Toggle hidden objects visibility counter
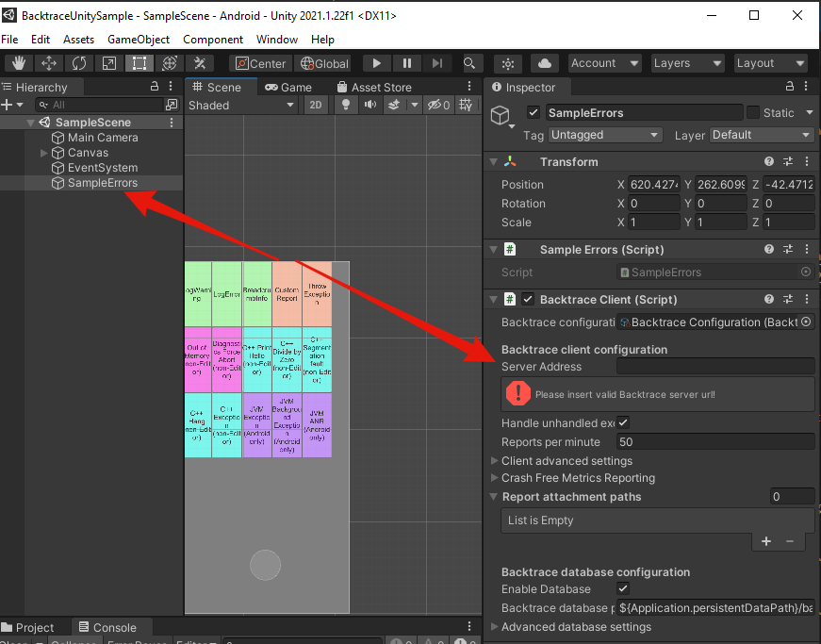This screenshot has width=821, height=644. pos(438,106)
